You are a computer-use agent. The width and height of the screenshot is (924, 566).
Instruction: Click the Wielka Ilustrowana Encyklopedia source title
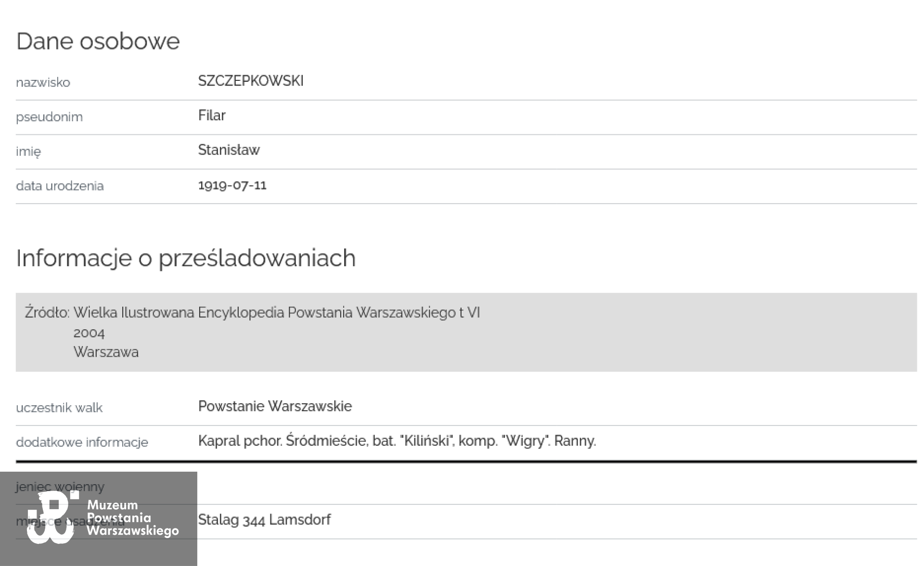click(x=276, y=313)
